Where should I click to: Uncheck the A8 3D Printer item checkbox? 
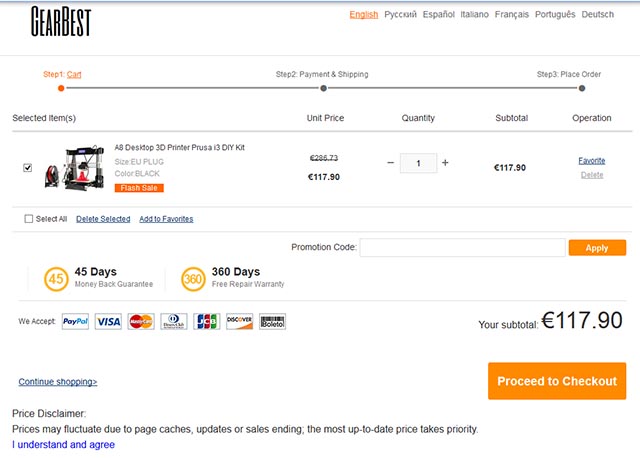tap(27, 167)
